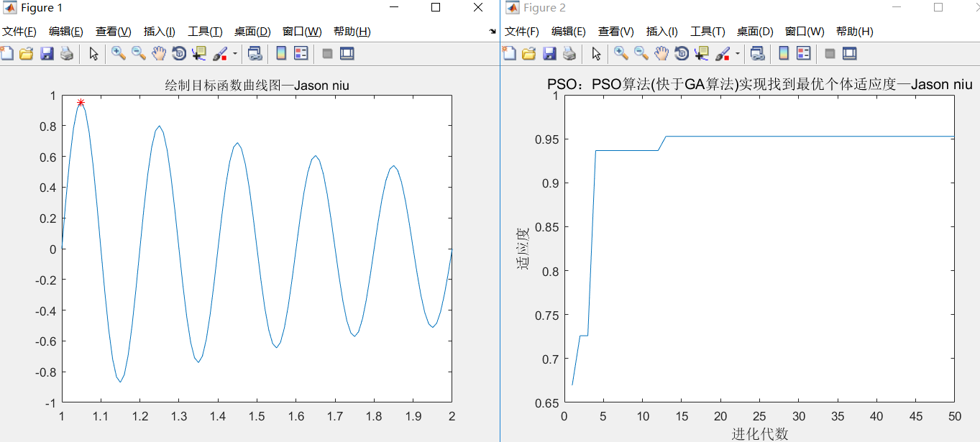Image resolution: width=980 pixels, height=442 pixels.
Task: Activate Zoom Out tool in Figure 2
Action: pyautogui.click(x=641, y=53)
